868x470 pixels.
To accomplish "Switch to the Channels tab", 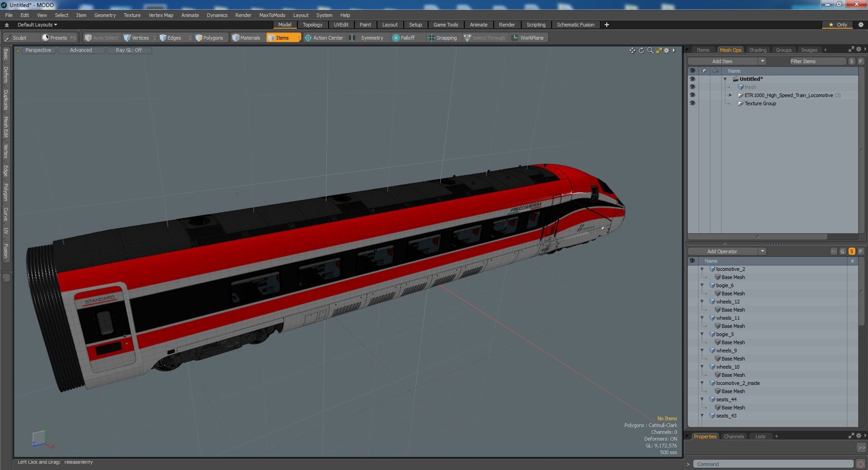I will pyautogui.click(x=733, y=437).
